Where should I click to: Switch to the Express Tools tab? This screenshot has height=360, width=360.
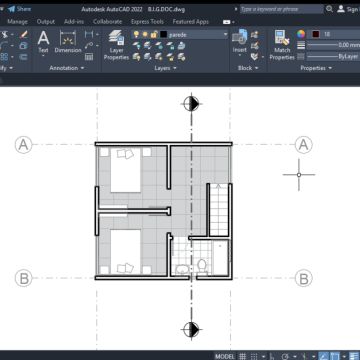pos(147,22)
